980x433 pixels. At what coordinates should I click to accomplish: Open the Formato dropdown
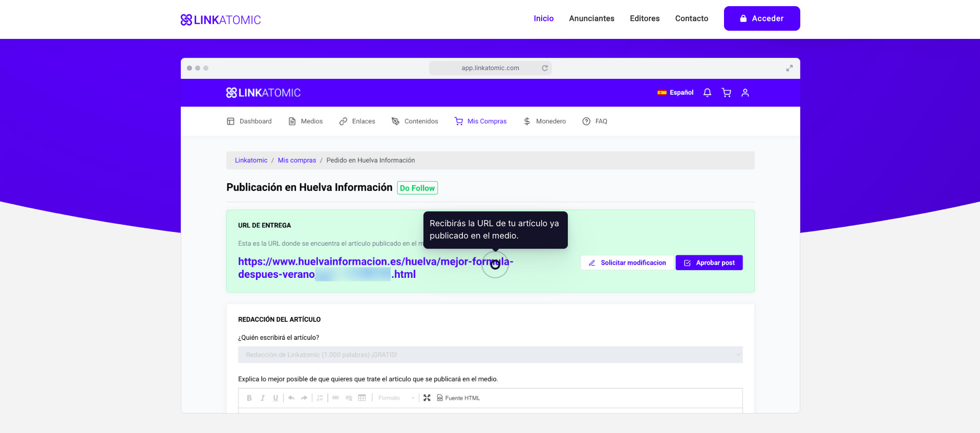[x=396, y=398]
